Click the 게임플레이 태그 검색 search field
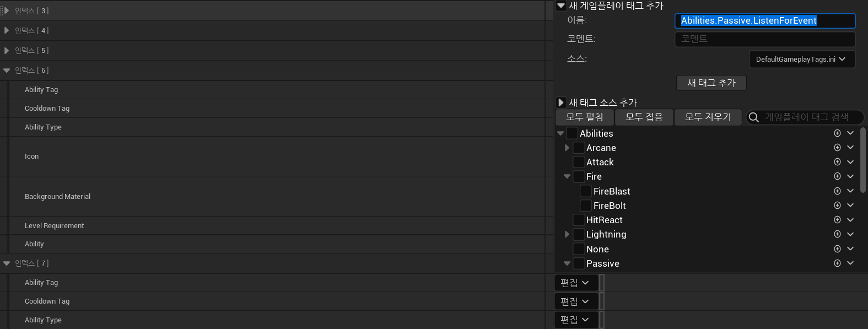 [805, 117]
